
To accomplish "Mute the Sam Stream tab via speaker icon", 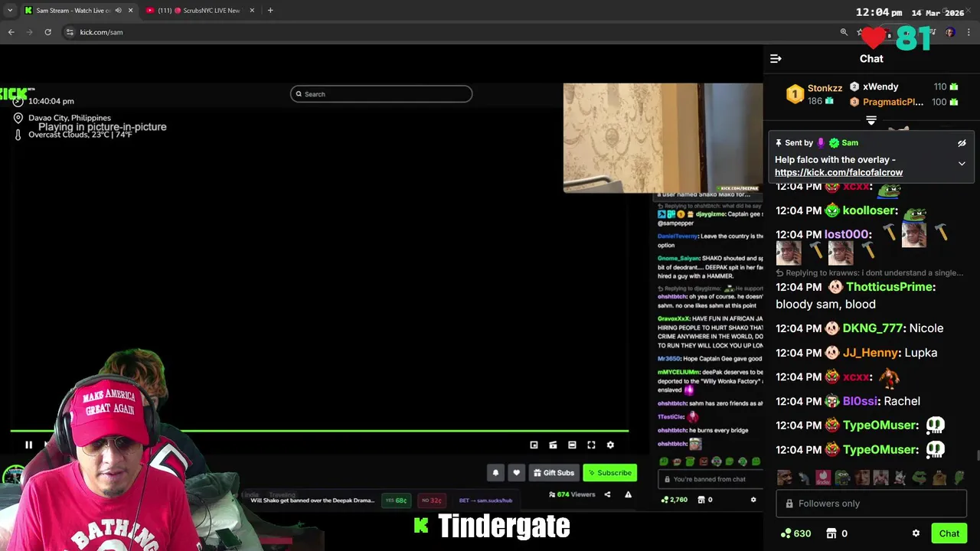I will (x=118, y=11).
